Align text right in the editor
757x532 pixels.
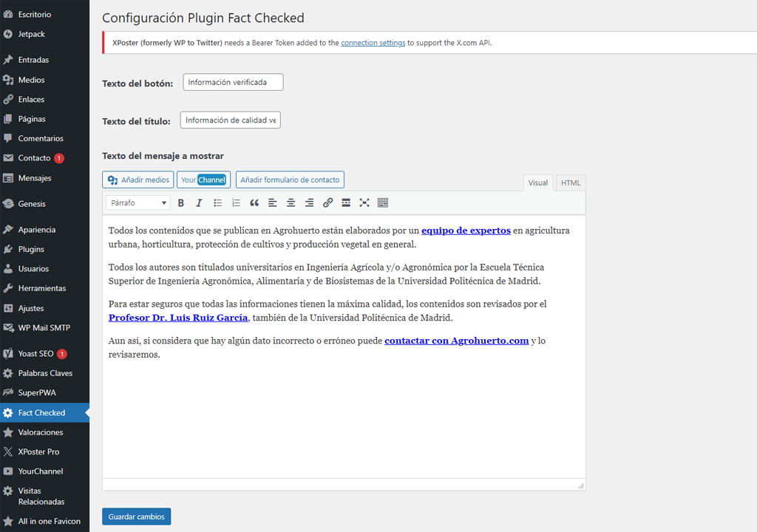click(x=310, y=202)
